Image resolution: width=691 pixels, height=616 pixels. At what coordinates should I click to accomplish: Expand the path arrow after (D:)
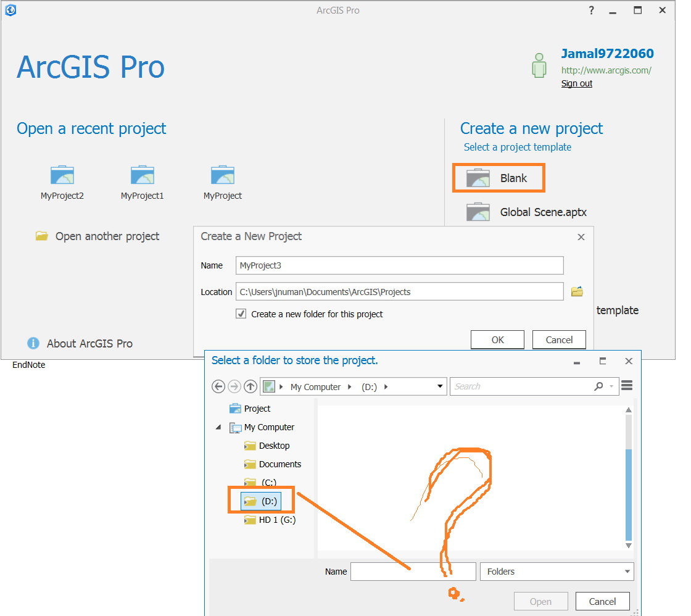[386, 387]
